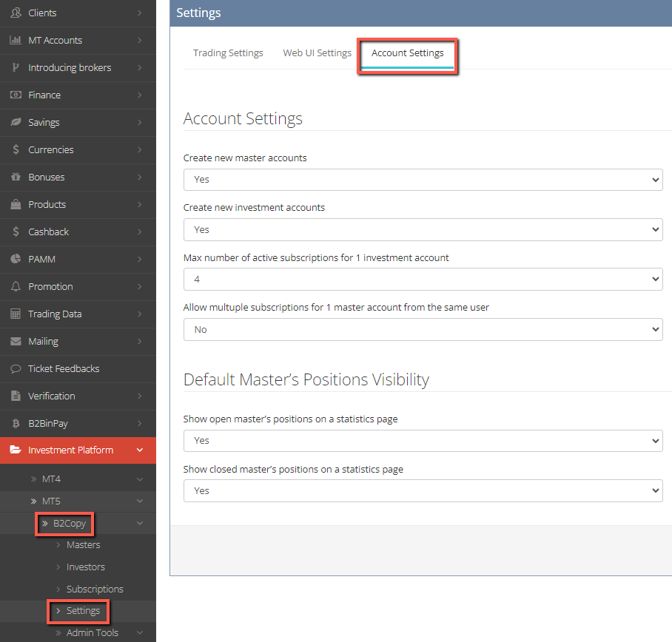
Task: Change show closed master's positions setting
Action: 423,490
